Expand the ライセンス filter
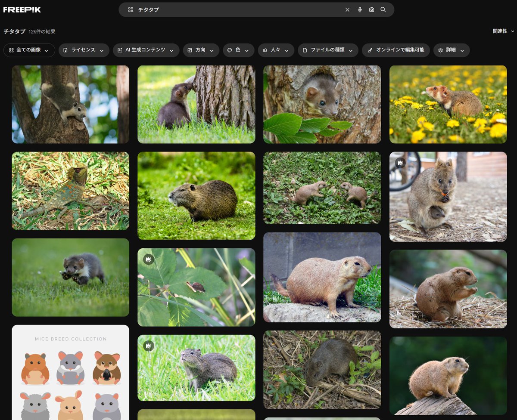The width and height of the screenshot is (517, 420). tap(84, 50)
